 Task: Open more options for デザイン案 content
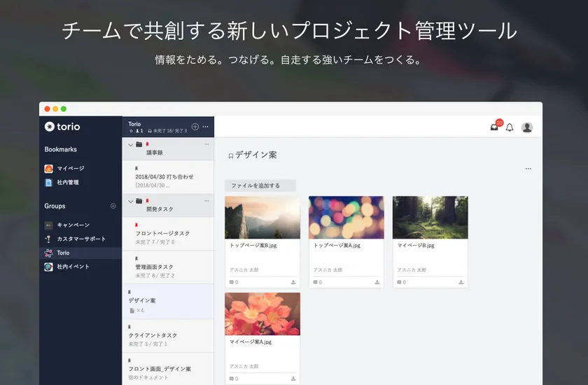528,169
